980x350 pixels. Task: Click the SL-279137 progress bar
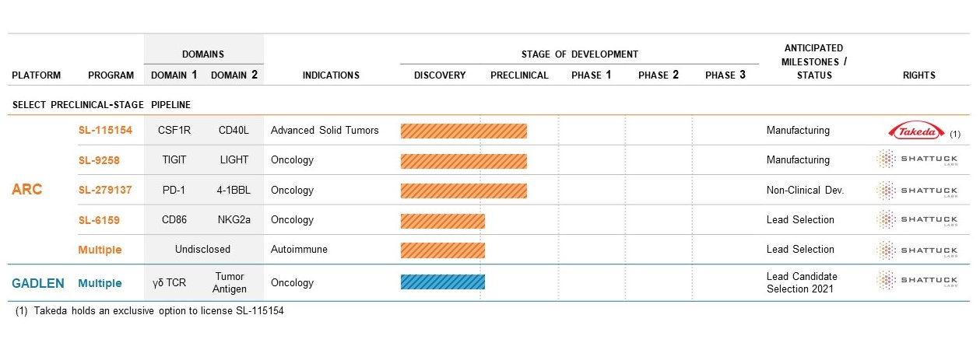(464, 191)
